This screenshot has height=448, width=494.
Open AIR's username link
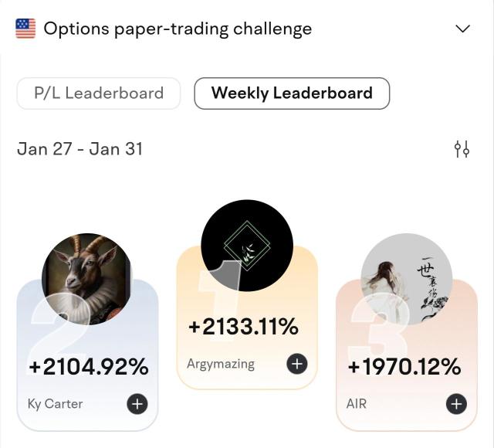[x=357, y=404]
